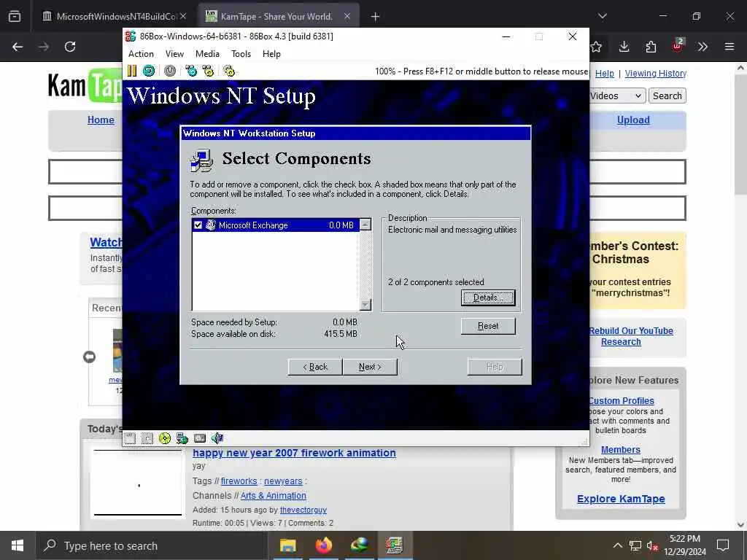
Task: Open Firefox extensions puzzle icon
Action: 651,47
